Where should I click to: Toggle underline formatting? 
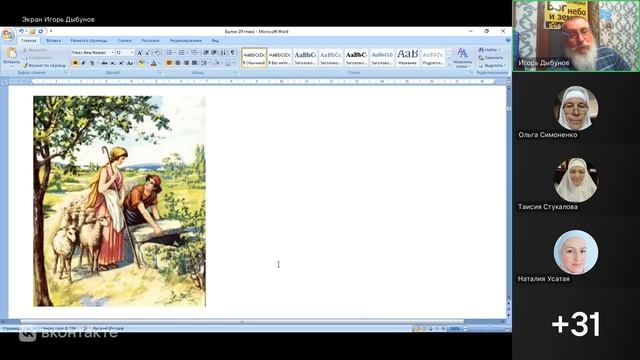pyautogui.click(x=92, y=63)
